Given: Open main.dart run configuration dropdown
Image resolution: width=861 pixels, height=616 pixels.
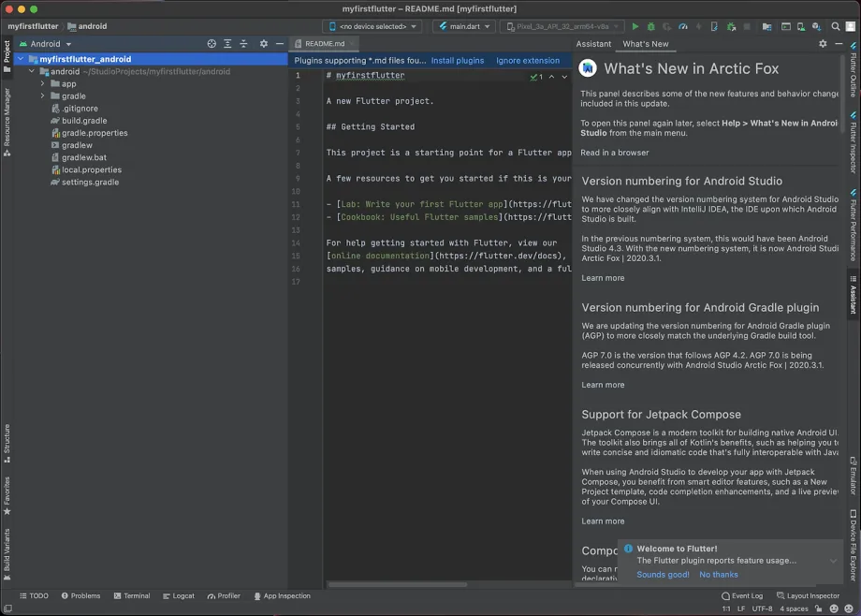Looking at the screenshot, I should (464, 26).
